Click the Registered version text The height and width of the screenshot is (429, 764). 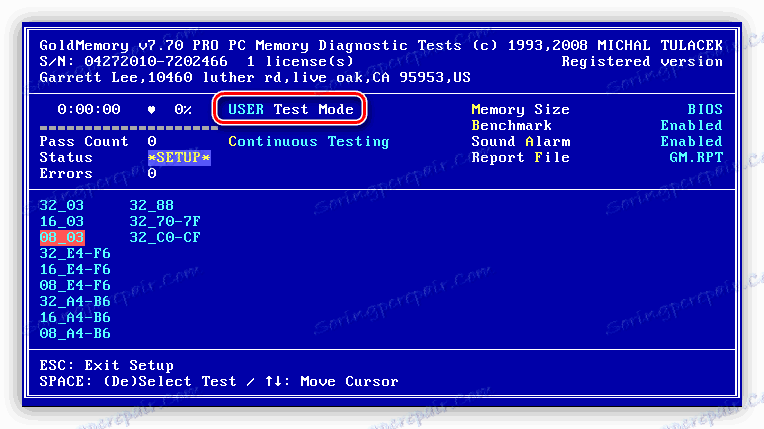[642, 61]
